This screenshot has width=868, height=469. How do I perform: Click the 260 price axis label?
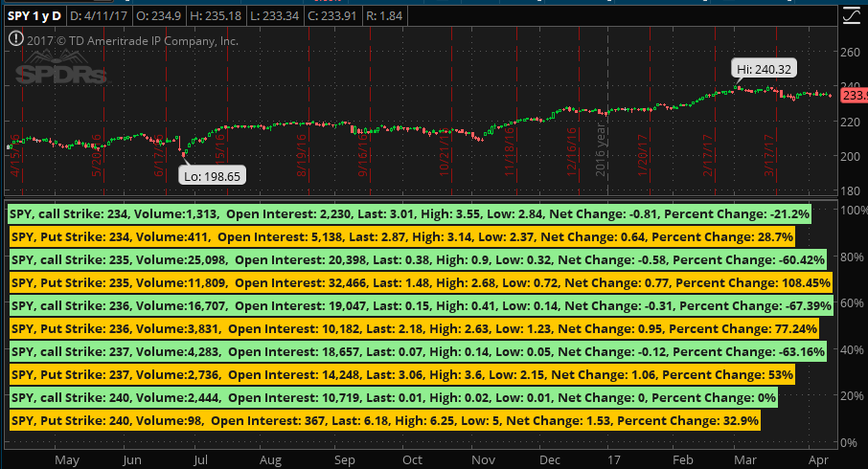(851, 53)
